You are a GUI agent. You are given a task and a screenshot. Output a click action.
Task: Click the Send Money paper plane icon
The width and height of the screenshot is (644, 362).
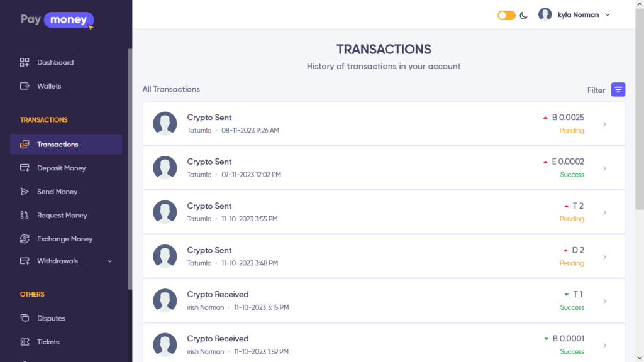[x=25, y=192]
